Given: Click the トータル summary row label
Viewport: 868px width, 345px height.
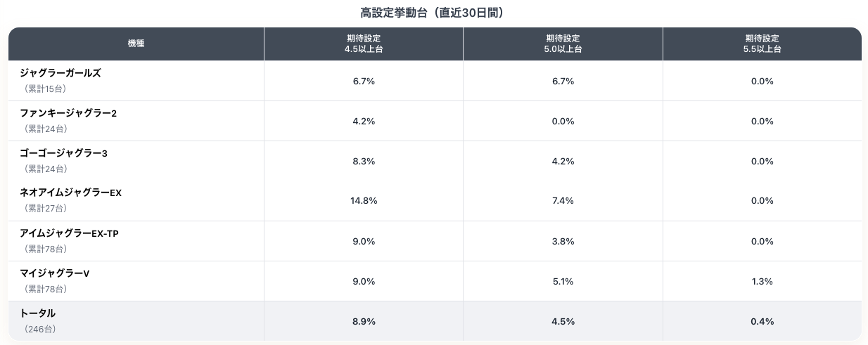Looking at the screenshot, I should pos(37,313).
